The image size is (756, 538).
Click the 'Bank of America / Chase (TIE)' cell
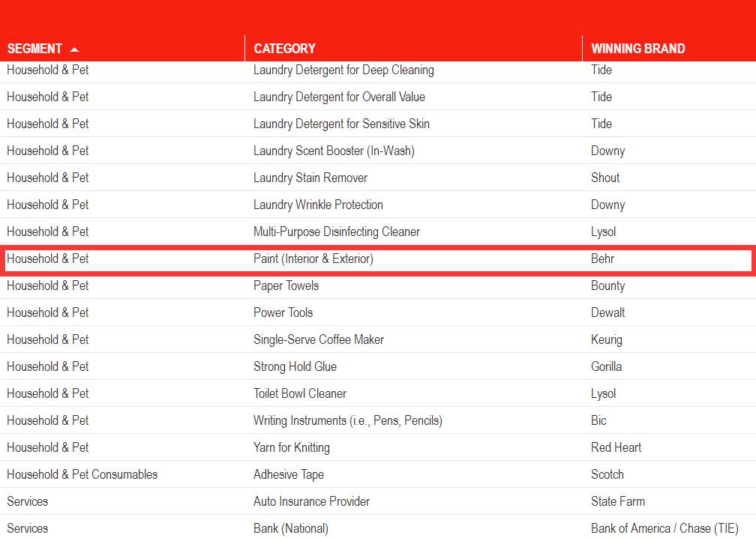(x=664, y=528)
